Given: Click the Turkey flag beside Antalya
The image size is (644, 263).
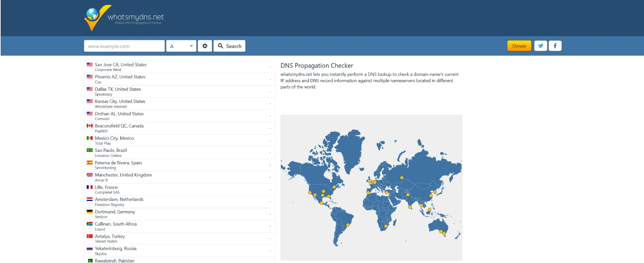Looking at the screenshot, I should point(89,236).
